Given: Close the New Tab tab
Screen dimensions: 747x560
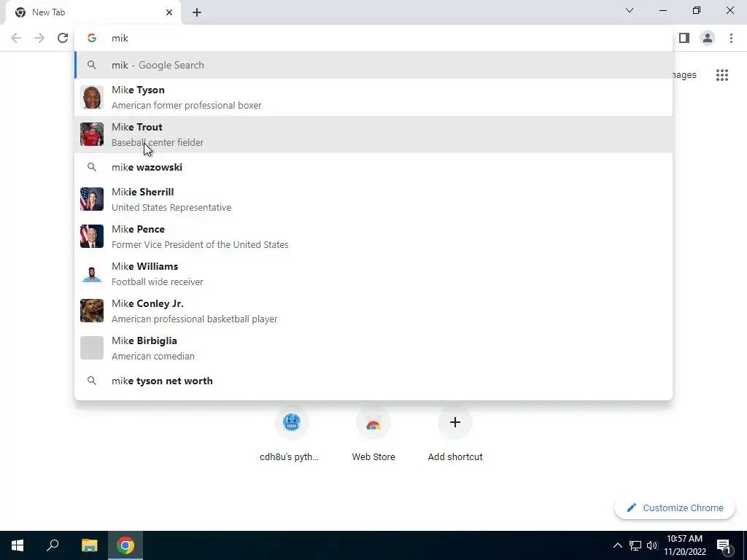Looking at the screenshot, I should tap(169, 12).
